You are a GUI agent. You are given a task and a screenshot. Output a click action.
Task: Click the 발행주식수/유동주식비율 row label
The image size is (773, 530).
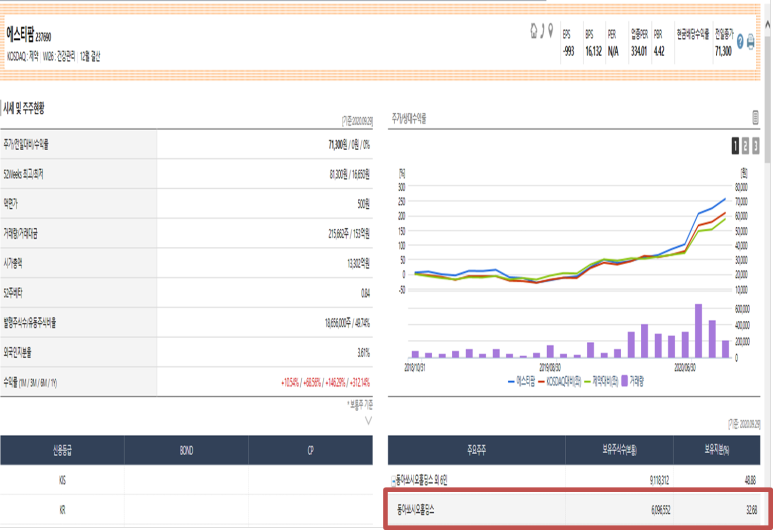click(30, 323)
